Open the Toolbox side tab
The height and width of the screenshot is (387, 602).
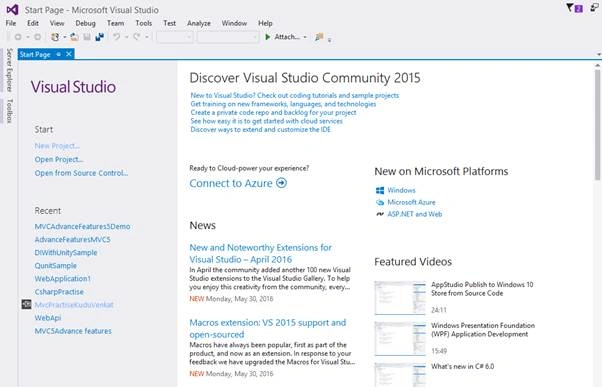(x=10, y=111)
